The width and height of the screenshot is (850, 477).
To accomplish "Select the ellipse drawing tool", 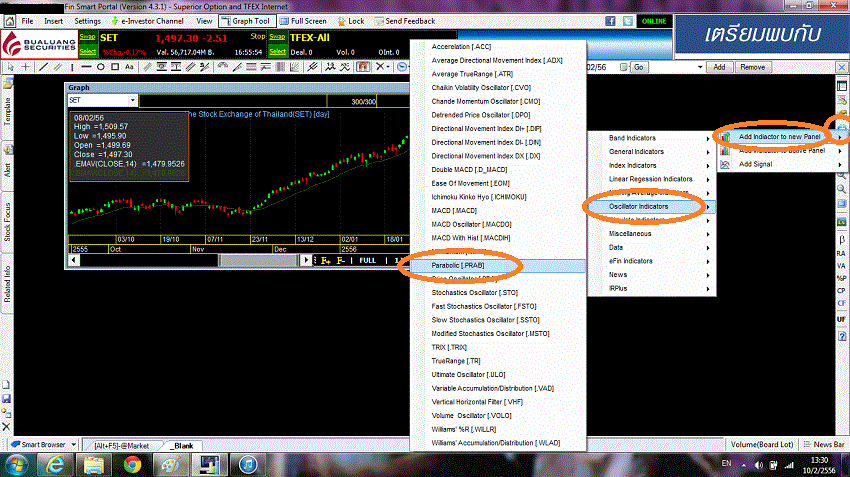I will point(100,67).
